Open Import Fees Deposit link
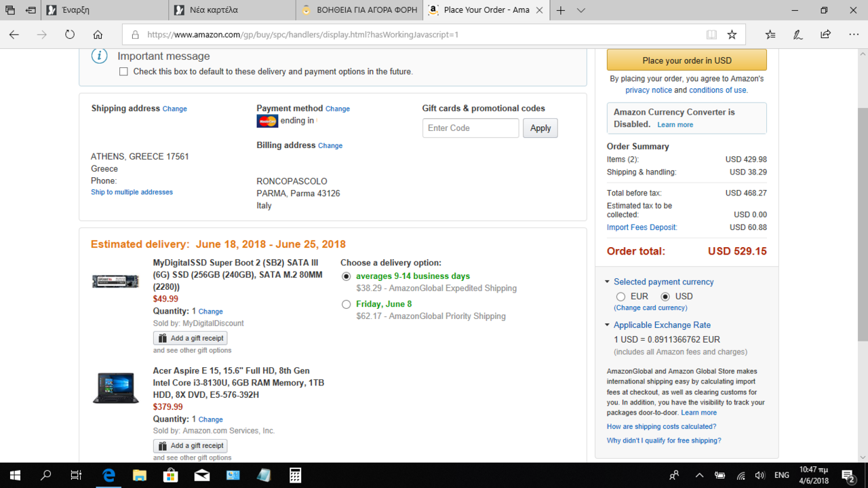 (x=642, y=227)
